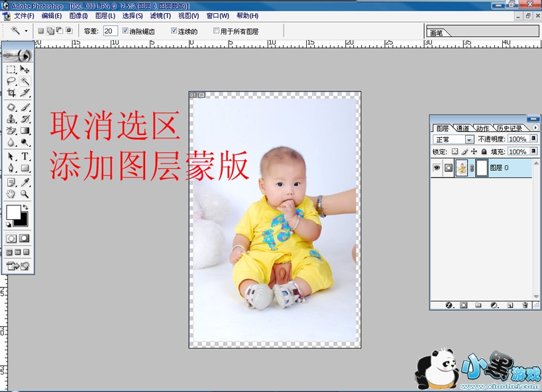
Task: Open the layers panel flyout menu
Action: tap(535, 128)
